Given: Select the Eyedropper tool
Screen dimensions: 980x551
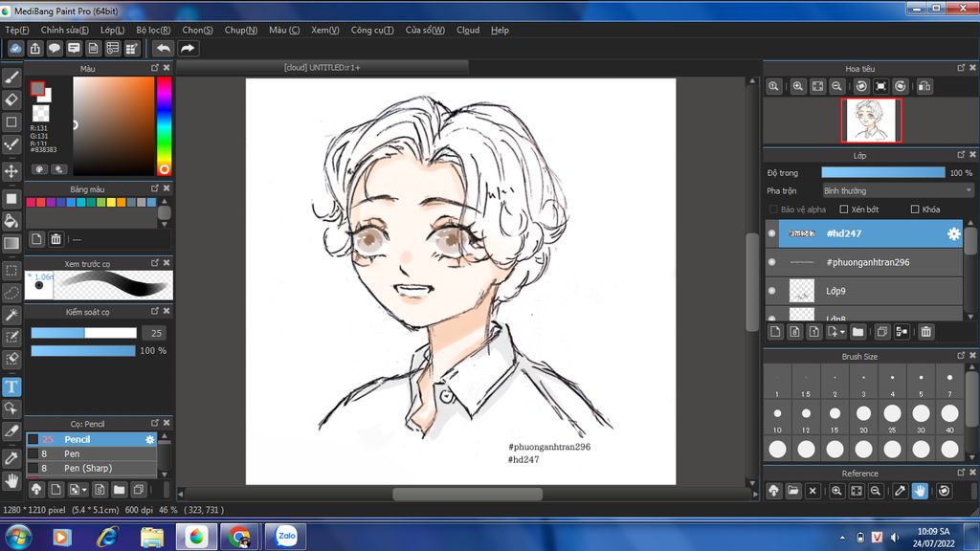Looking at the screenshot, I should click(x=11, y=458).
